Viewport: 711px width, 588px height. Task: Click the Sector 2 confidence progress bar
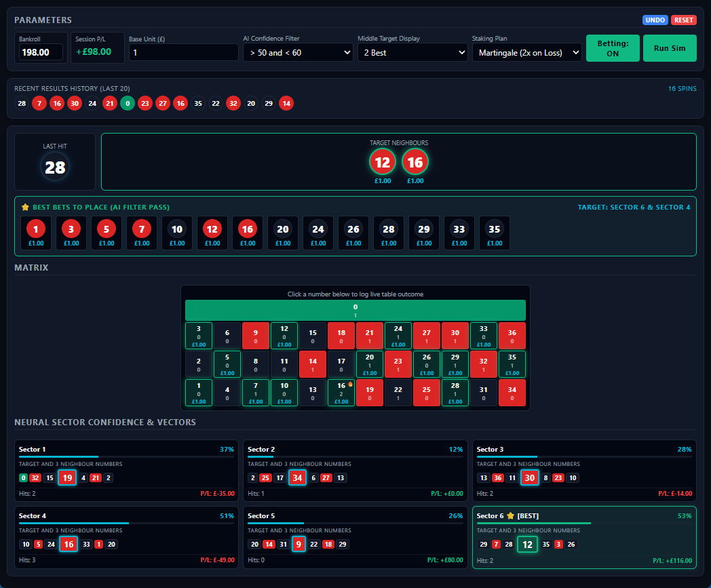coord(355,456)
